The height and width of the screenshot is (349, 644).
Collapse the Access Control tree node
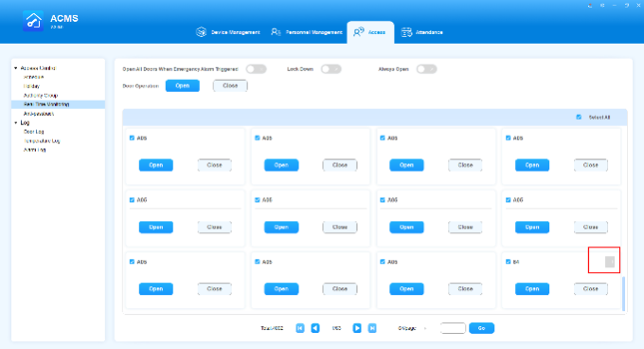coord(15,68)
